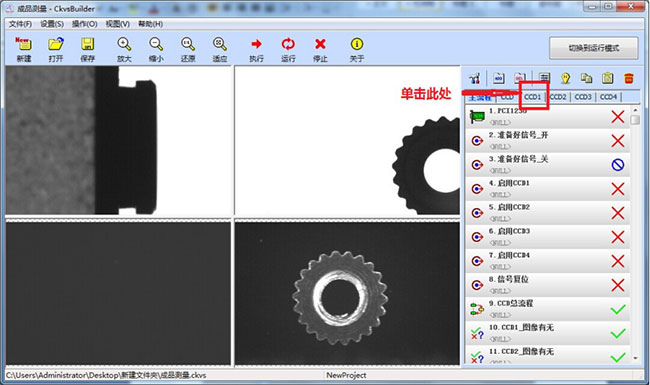Click the 新建 (New) toolbar icon
Screen dimensions: 650x385
coord(23,49)
